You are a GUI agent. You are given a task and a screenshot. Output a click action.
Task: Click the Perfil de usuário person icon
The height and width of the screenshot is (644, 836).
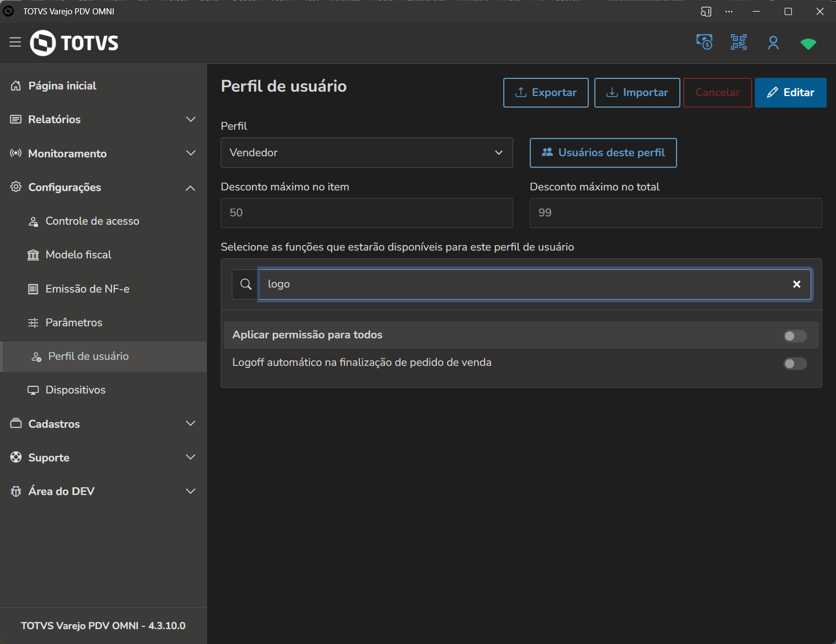point(36,356)
